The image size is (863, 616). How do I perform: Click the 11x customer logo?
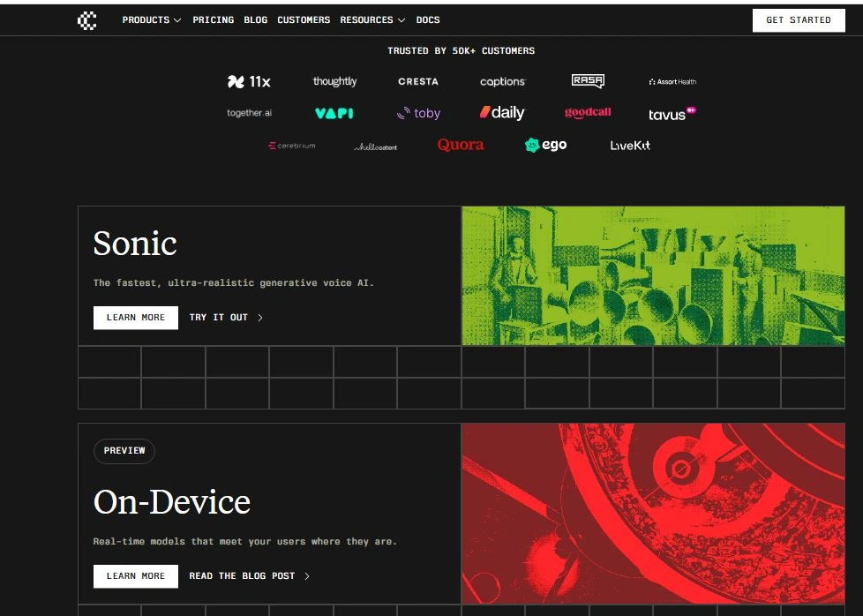[249, 81]
